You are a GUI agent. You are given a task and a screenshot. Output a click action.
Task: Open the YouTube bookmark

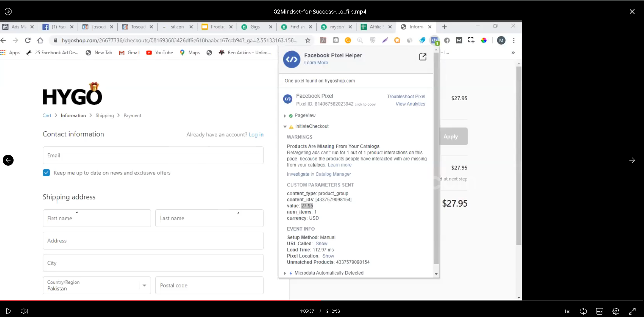pos(159,52)
